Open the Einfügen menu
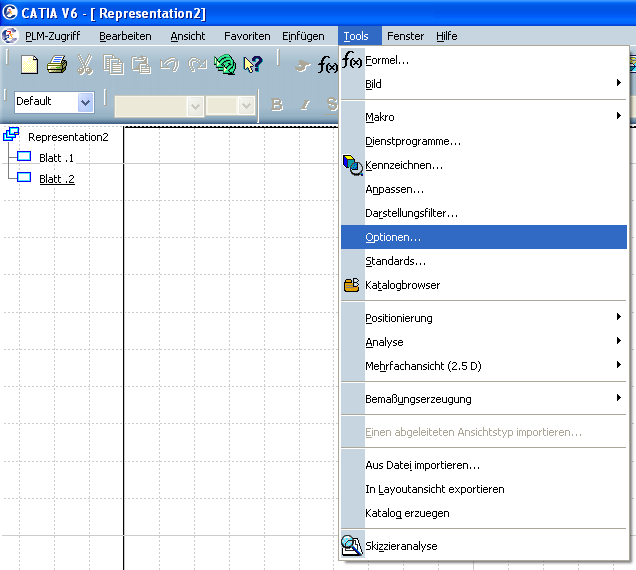The width and height of the screenshot is (636, 570). (x=303, y=36)
